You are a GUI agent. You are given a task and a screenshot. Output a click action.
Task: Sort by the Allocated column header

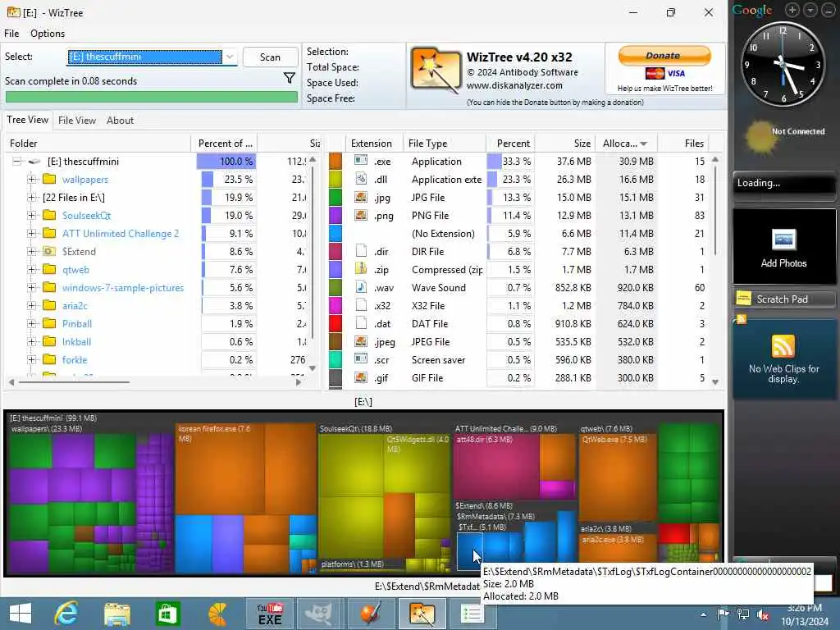point(625,143)
